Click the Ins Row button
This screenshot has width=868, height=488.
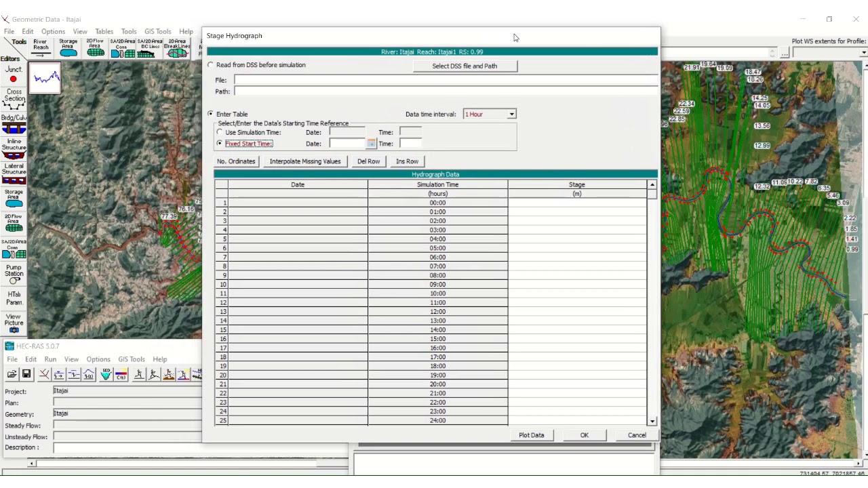click(x=407, y=161)
